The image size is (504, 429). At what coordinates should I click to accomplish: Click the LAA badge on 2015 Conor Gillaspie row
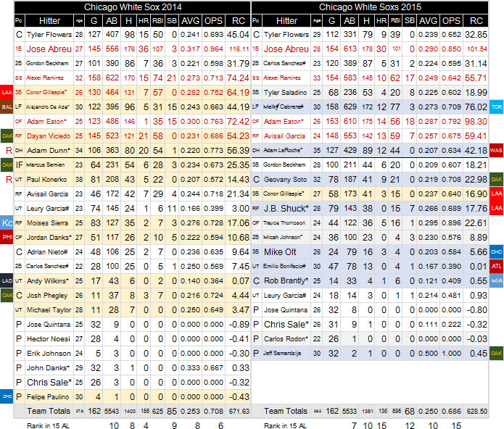pyautogui.click(x=497, y=194)
